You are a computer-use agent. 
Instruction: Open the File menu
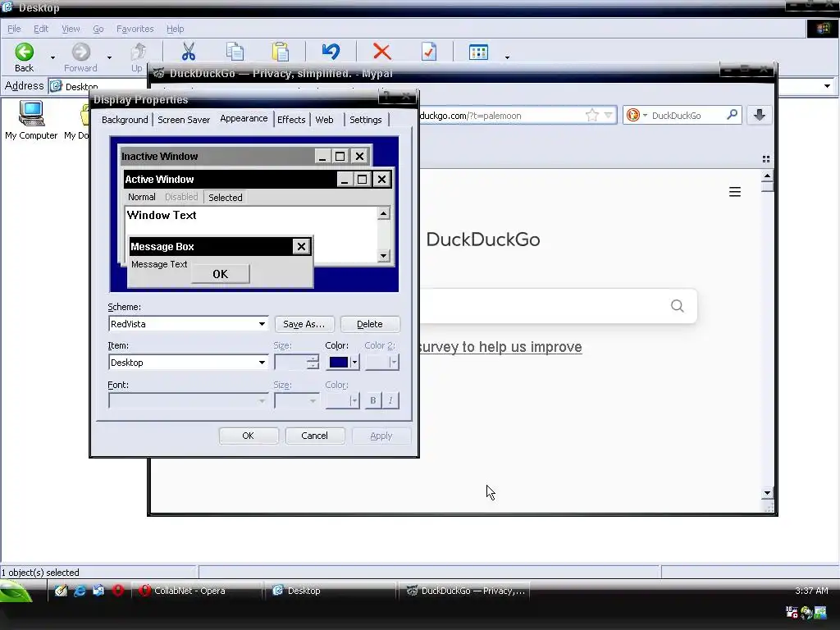click(14, 29)
